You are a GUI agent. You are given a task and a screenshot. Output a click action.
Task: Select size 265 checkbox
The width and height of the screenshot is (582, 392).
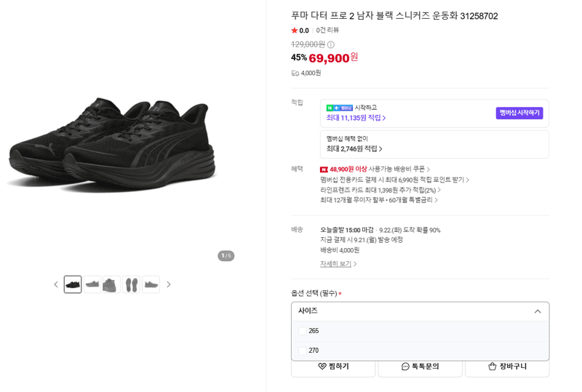point(303,331)
